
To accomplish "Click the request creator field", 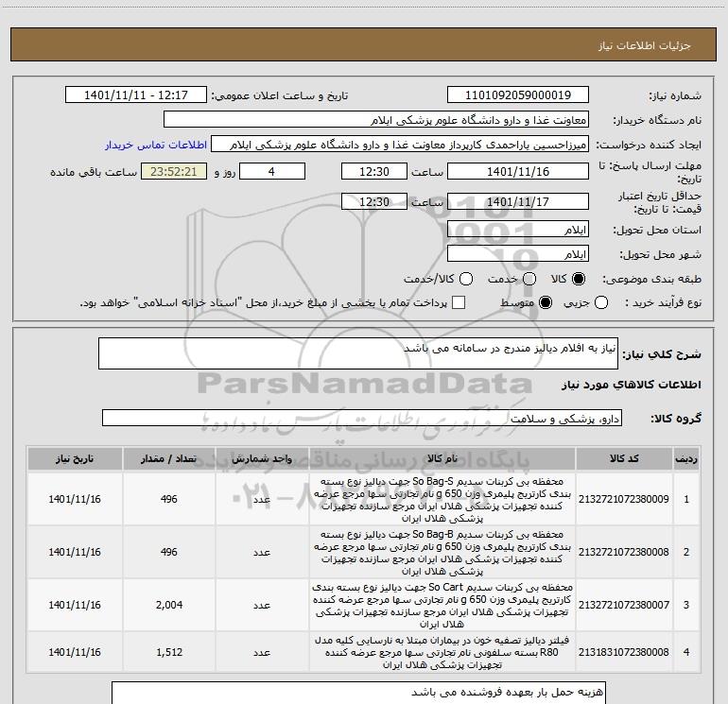I will click(400, 145).
